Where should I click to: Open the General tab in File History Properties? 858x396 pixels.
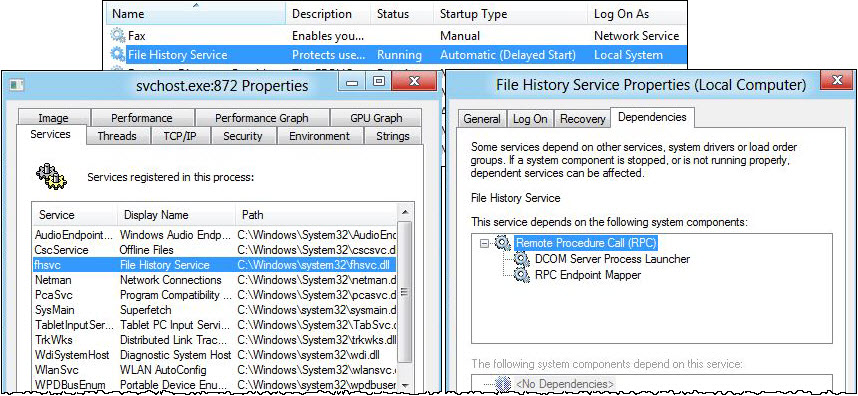click(x=482, y=119)
